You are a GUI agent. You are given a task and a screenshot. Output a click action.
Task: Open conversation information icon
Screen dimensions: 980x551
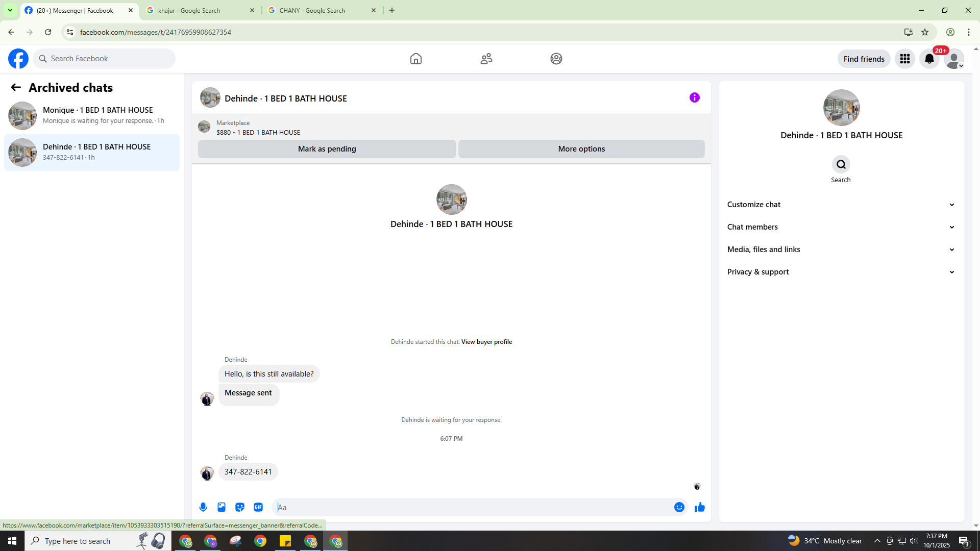click(x=695, y=97)
